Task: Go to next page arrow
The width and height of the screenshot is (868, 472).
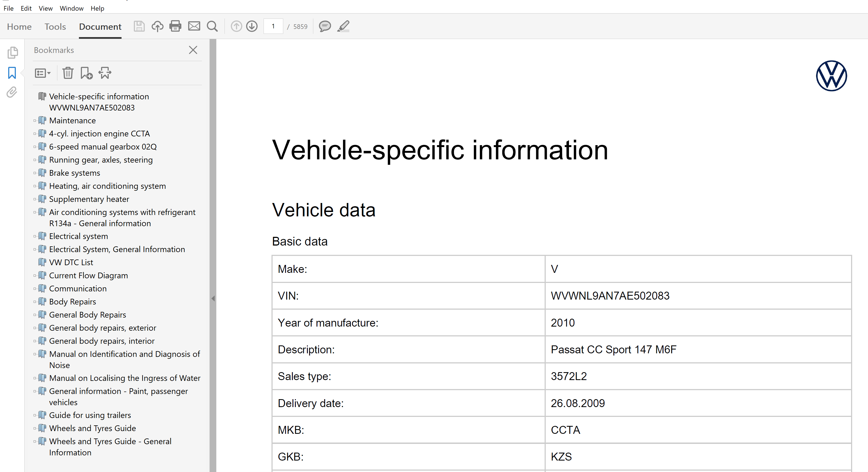Action: click(x=252, y=26)
